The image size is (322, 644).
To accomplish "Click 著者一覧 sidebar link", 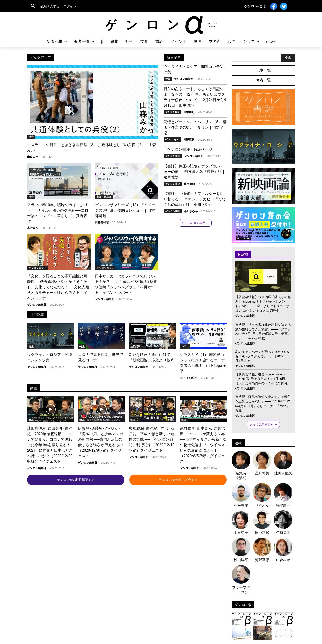I will click(x=263, y=80).
